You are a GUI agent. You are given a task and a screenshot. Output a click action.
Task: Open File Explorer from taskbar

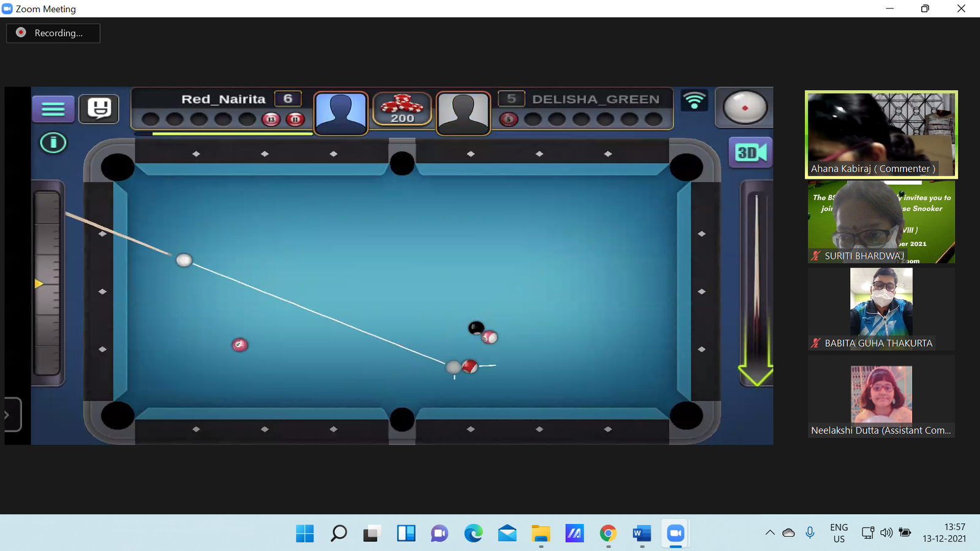point(541,534)
